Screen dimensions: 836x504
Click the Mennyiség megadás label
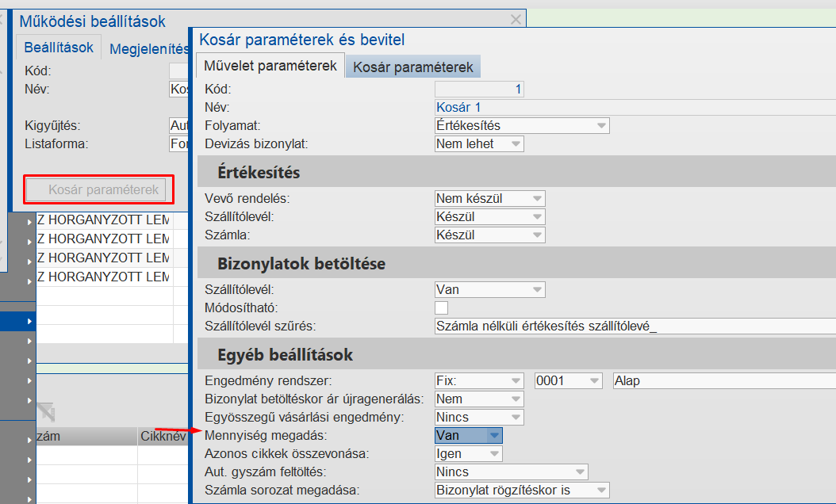[266, 435]
